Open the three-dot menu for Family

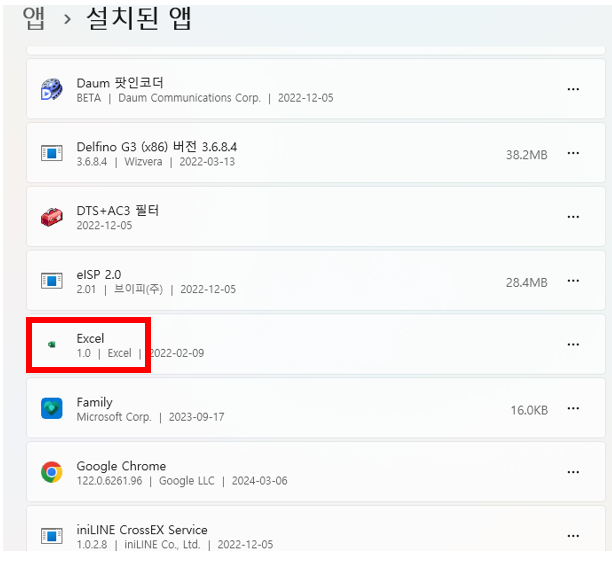click(x=573, y=408)
